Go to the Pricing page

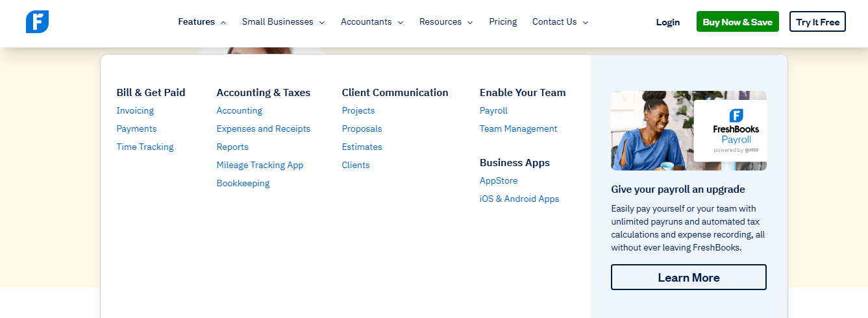pos(503,22)
